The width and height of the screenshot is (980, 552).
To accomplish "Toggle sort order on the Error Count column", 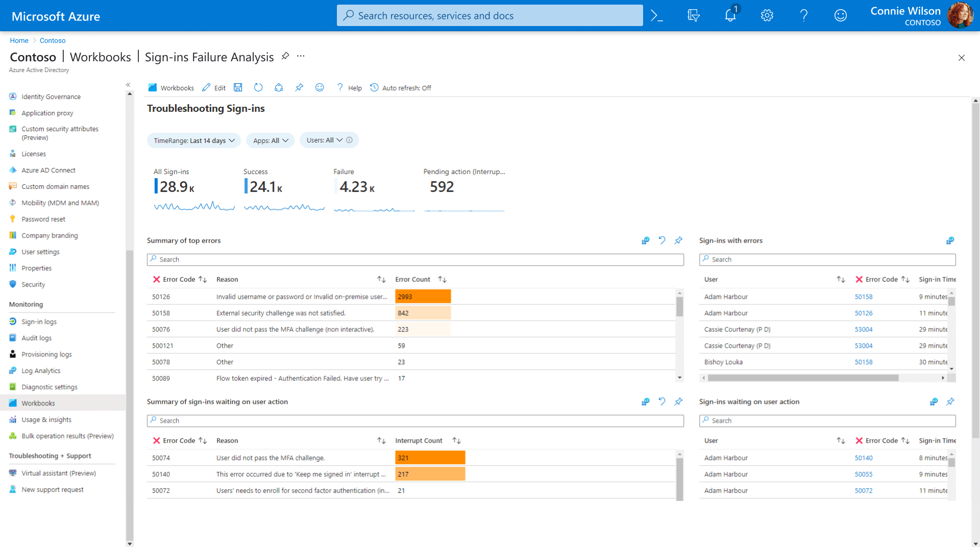I will pos(442,279).
